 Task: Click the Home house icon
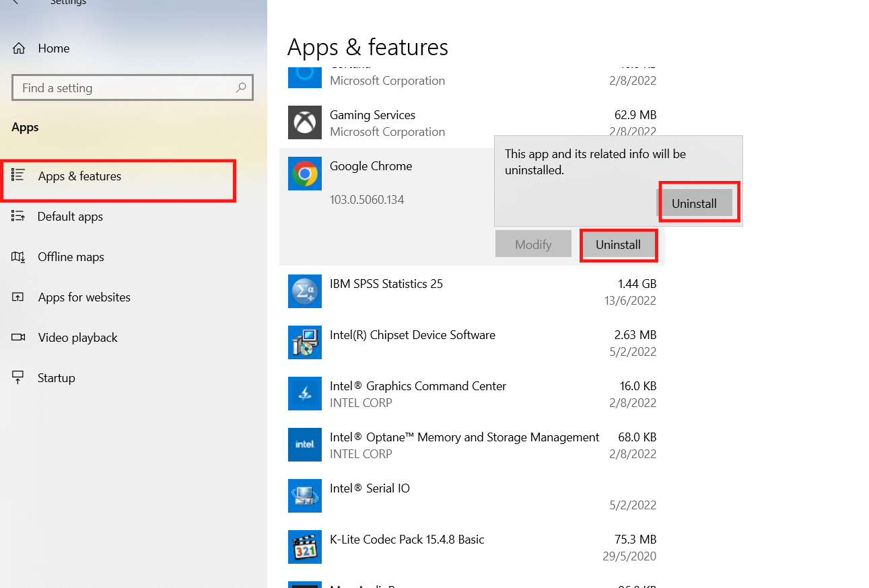click(x=19, y=48)
